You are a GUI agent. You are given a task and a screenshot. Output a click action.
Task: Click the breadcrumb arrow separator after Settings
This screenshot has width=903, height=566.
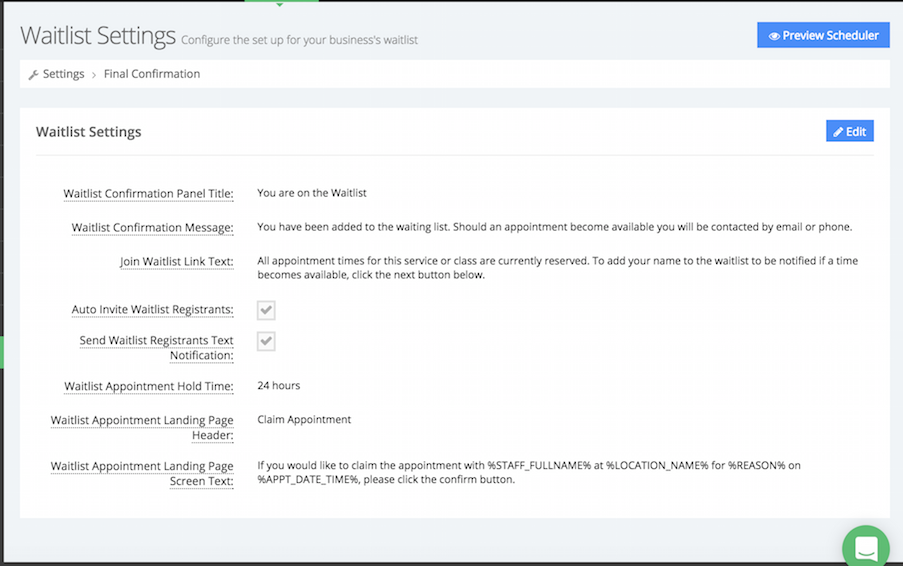94,75
